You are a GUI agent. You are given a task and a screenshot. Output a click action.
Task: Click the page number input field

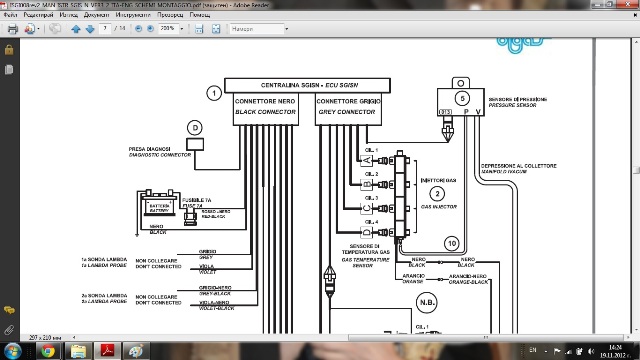point(105,29)
